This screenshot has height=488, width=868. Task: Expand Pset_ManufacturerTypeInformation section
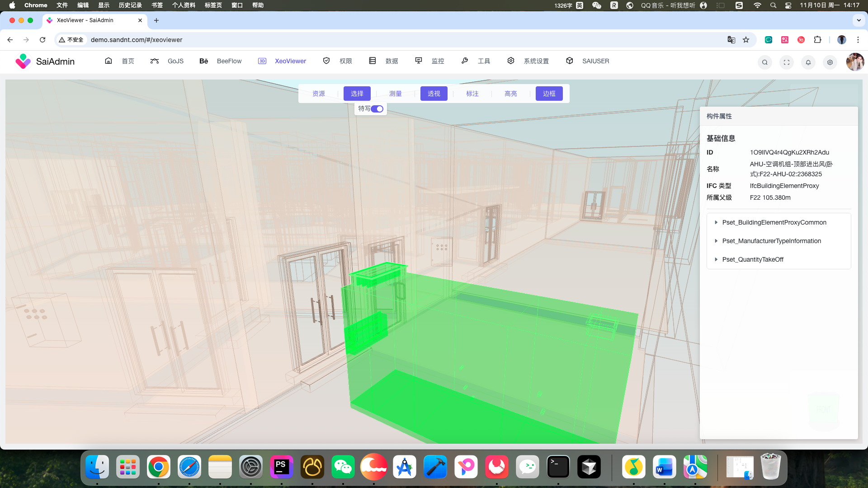(x=771, y=241)
